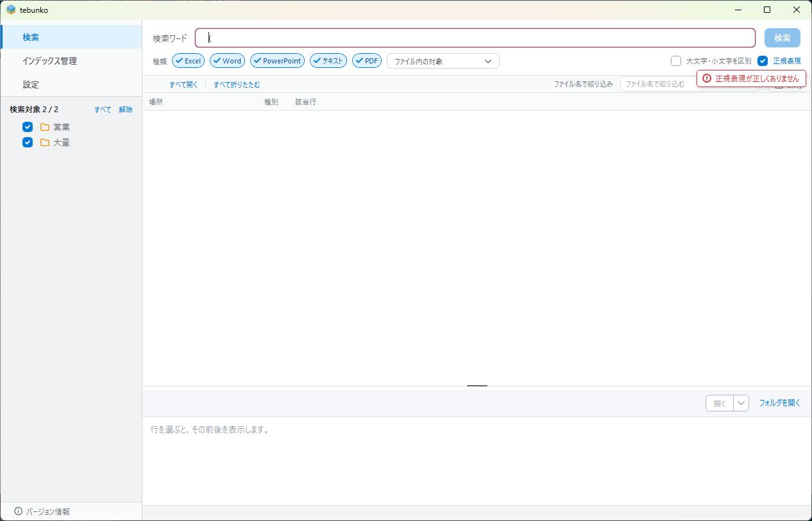The width and height of the screenshot is (812, 521).
Task: Select the 営業 folder label
Action: click(x=62, y=127)
